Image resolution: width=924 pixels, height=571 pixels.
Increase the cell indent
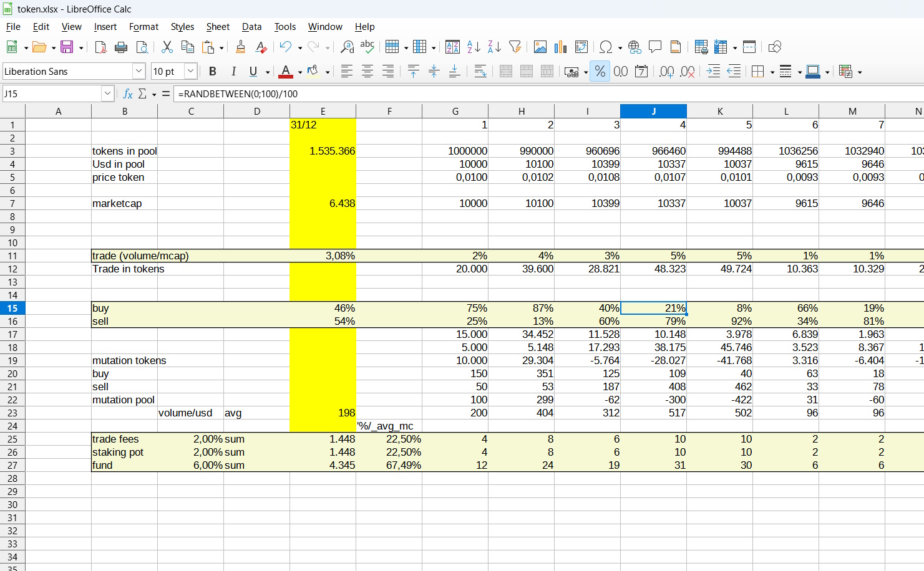713,72
